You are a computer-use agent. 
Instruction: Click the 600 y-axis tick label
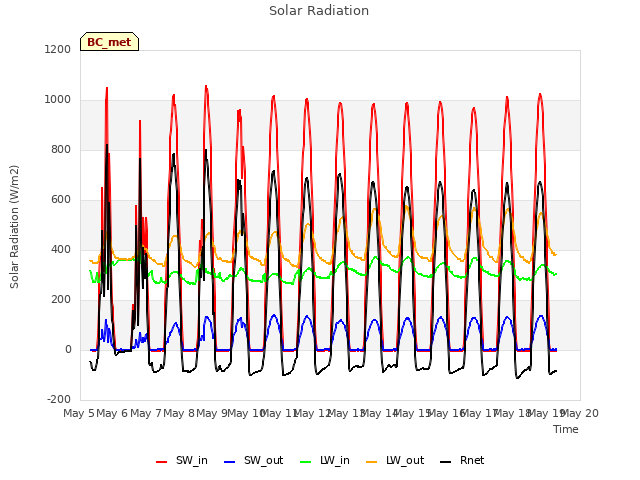[61, 200]
